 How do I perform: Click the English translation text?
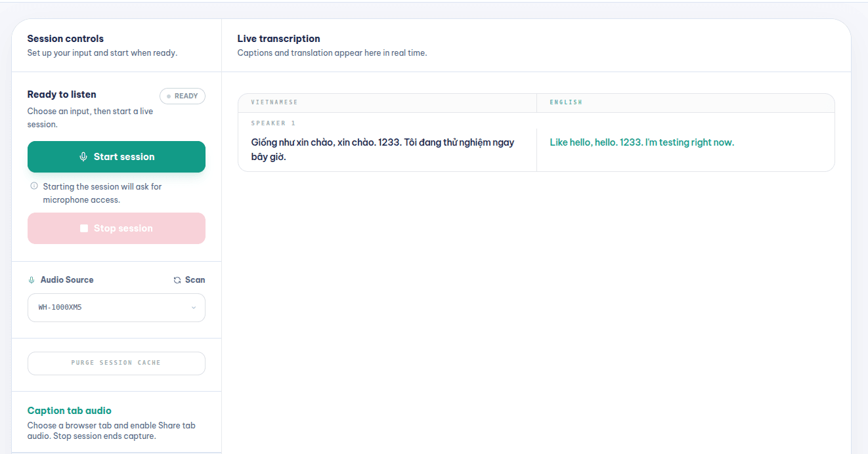point(642,142)
